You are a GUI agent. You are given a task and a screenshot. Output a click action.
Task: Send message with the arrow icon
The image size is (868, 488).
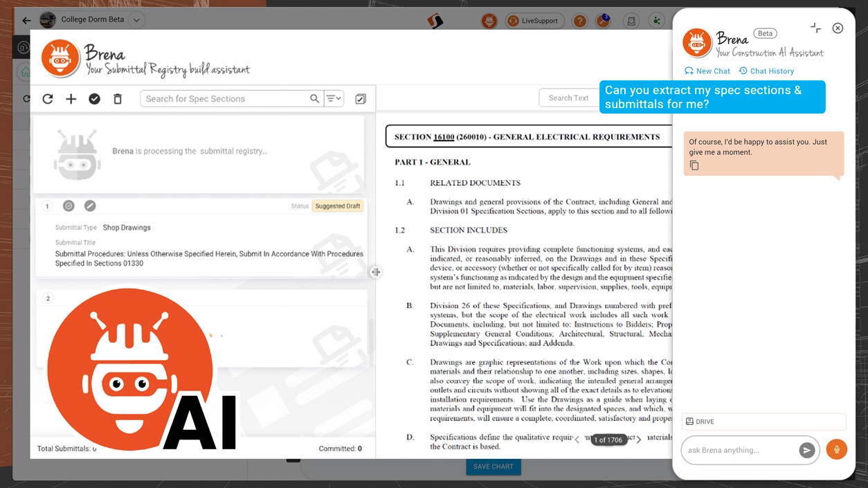[x=806, y=451]
